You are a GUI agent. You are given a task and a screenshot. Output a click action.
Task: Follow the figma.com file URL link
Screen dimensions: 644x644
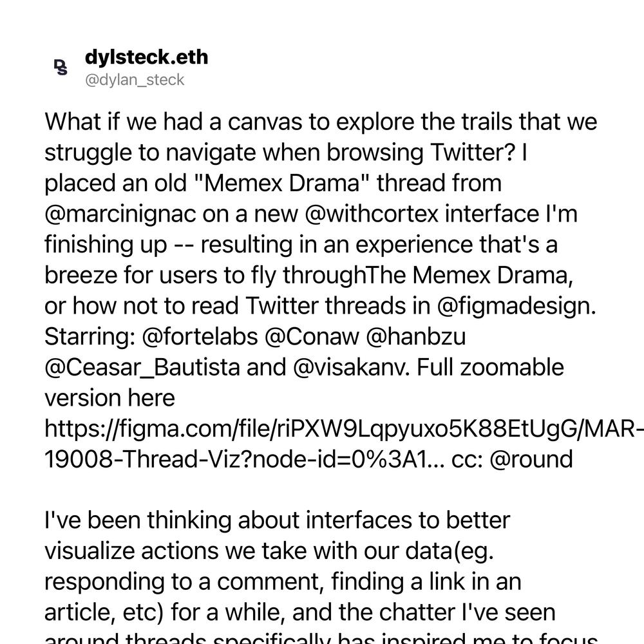344,429
